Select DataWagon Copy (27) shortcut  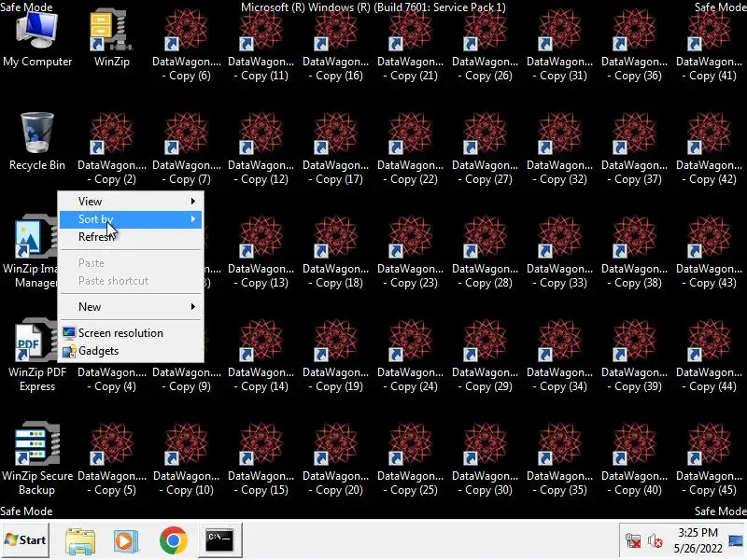[x=485, y=149]
